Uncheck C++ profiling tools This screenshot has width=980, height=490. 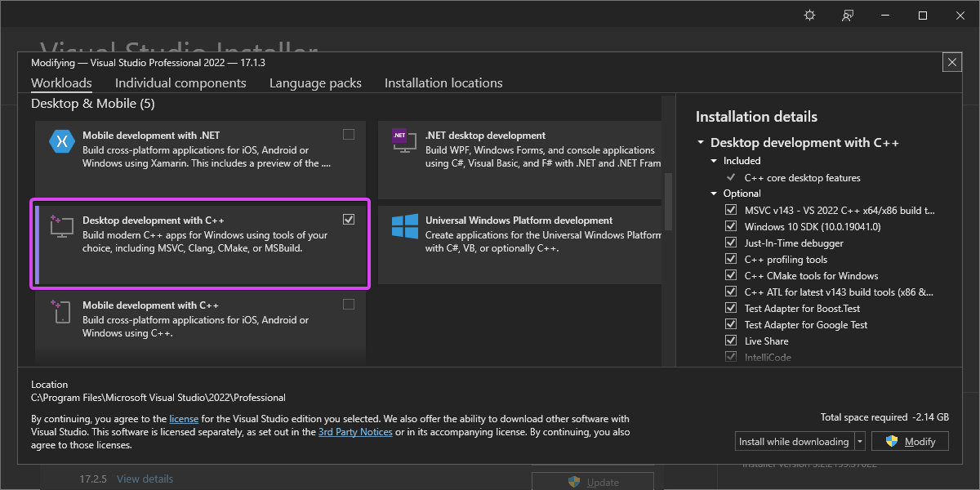point(731,259)
